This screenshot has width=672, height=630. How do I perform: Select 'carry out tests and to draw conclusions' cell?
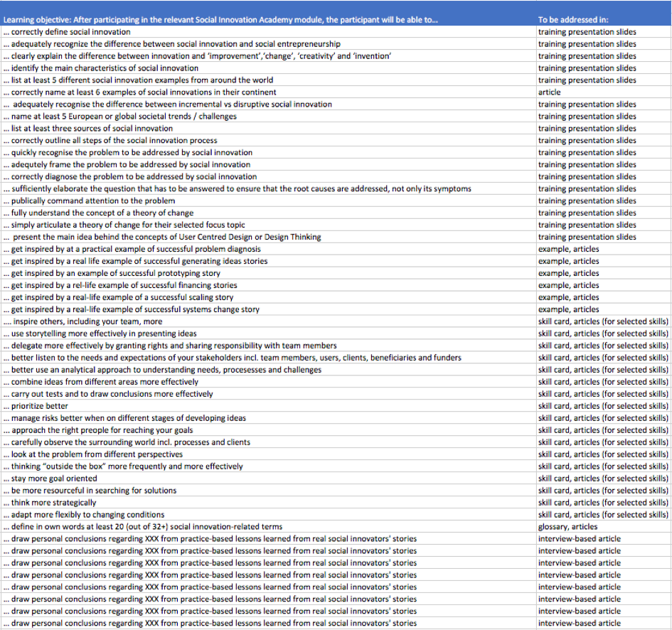268,394
